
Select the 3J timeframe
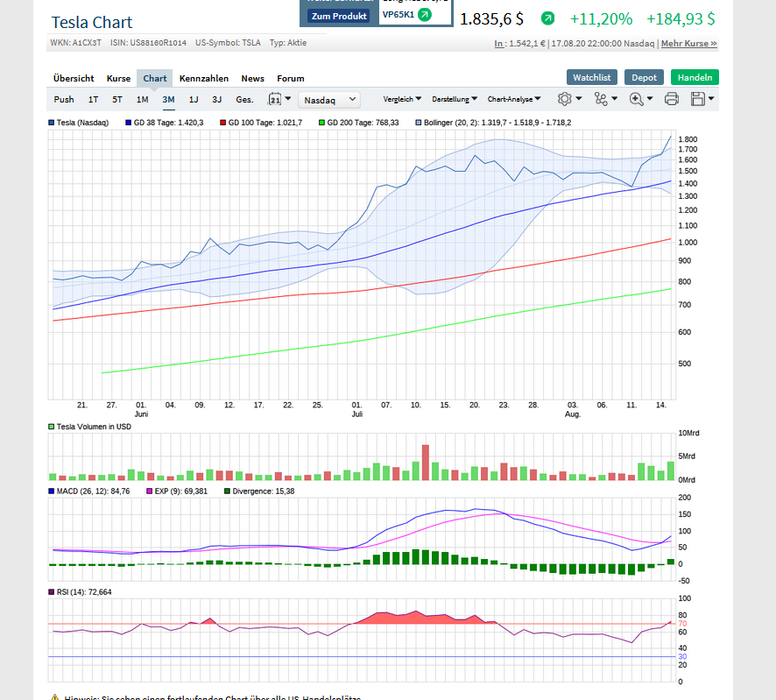(x=216, y=100)
